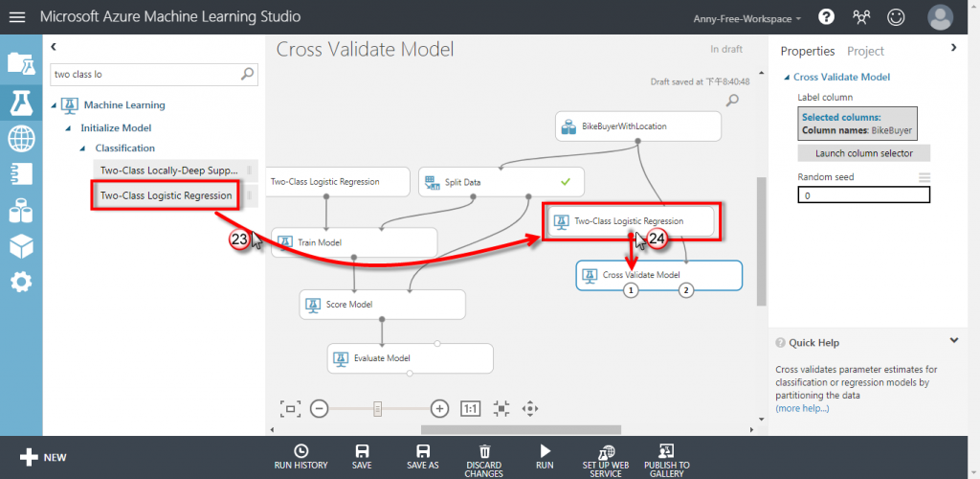The image size is (980, 479).
Task: Switch to the Project tab
Action: pyautogui.click(x=865, y=52)
